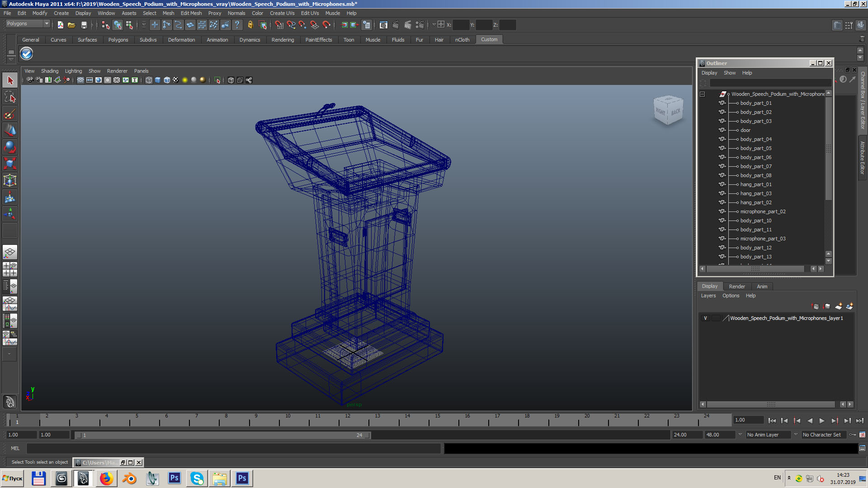Open the Edit Mesh menu
The image size is (868, 488).
click(191, 13)
